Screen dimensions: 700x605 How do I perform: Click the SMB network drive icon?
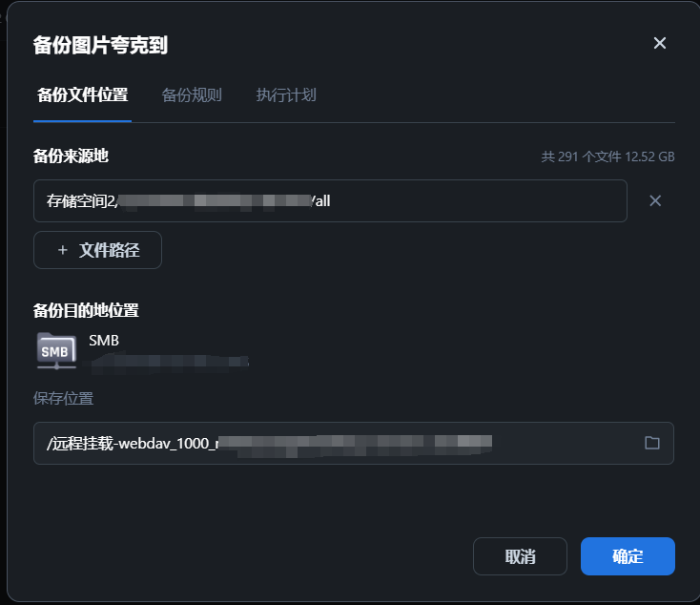pos(56,351)
